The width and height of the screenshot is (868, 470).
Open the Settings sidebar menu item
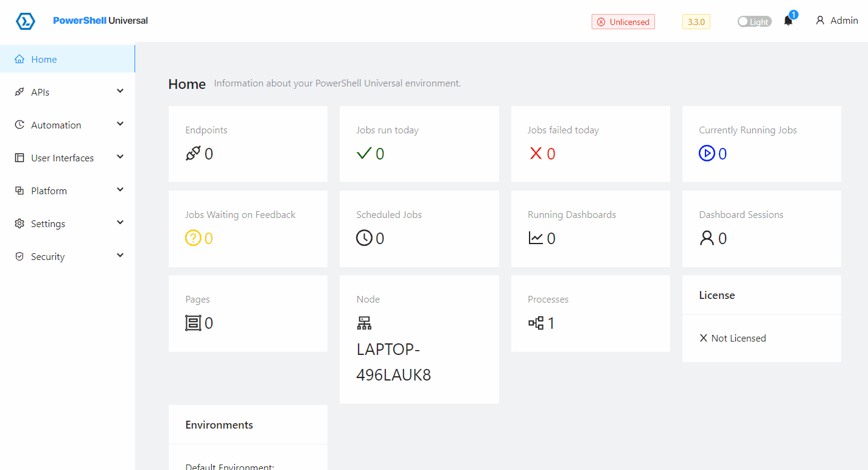pos(68,223)
